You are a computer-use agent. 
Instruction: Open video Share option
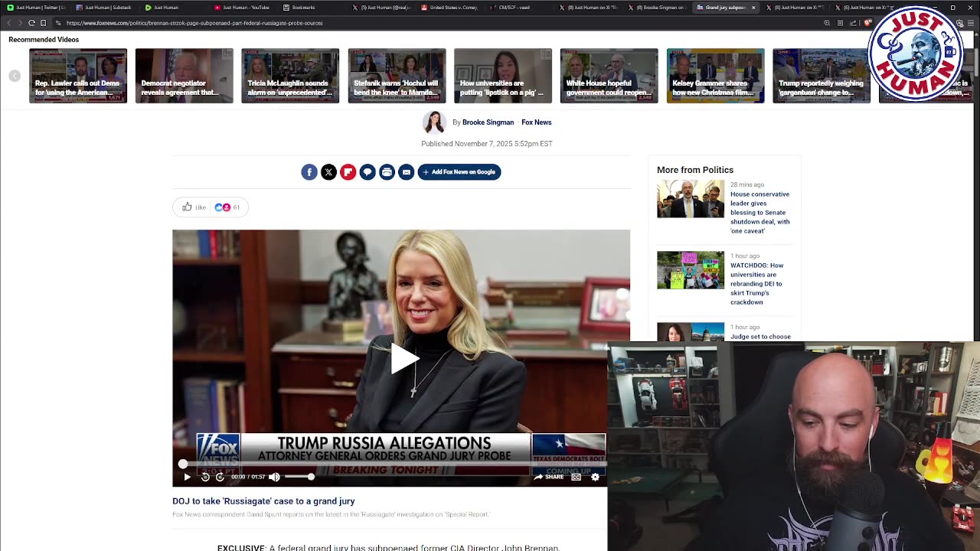click(549, 477)
